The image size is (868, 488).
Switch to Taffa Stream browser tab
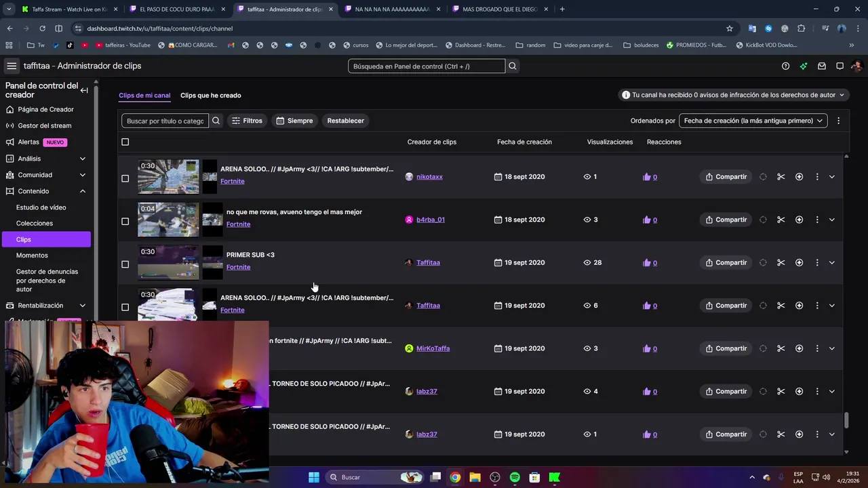(x=68, y=9)
